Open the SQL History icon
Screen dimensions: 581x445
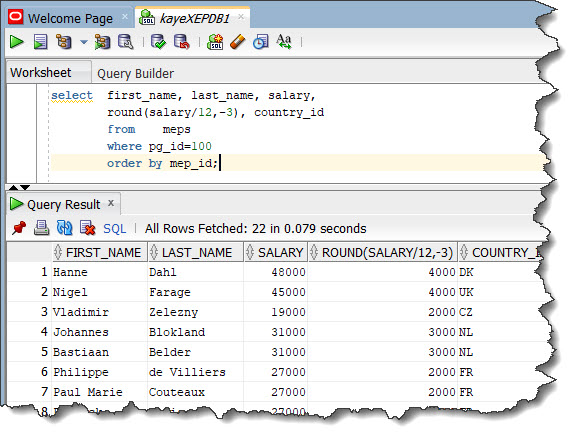(261, 41)
